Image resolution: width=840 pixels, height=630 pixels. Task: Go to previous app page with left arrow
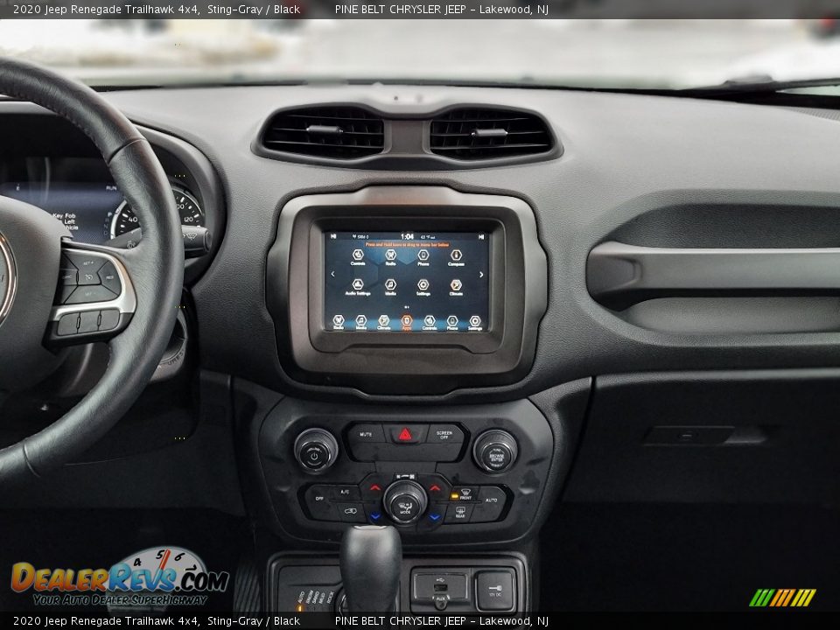(332, 274)
